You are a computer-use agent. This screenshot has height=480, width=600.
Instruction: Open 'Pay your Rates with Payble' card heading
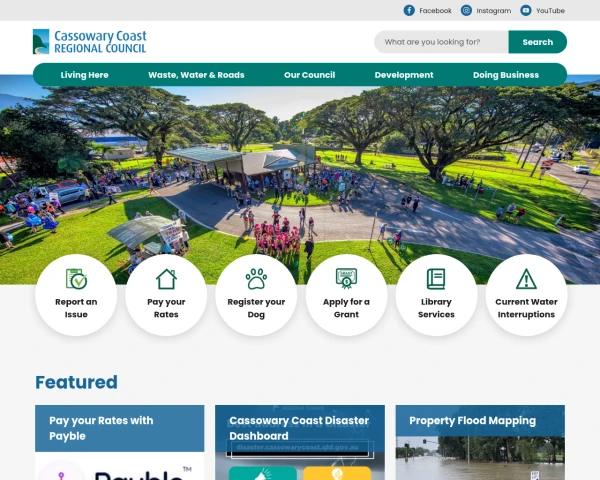pyautogui.click(x=101, y=428)
